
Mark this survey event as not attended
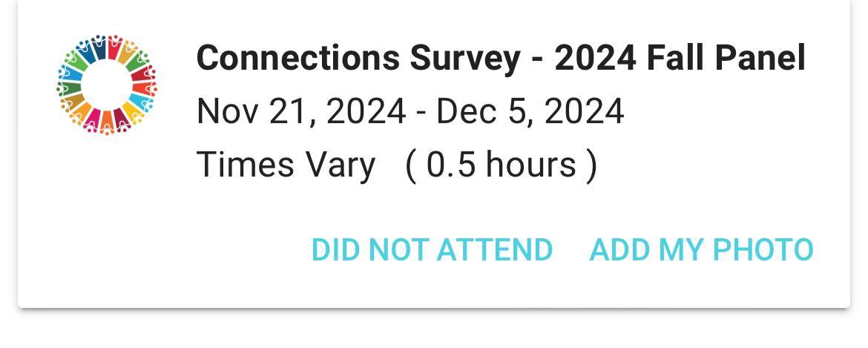pyautogui.click(x=432, y=250)
